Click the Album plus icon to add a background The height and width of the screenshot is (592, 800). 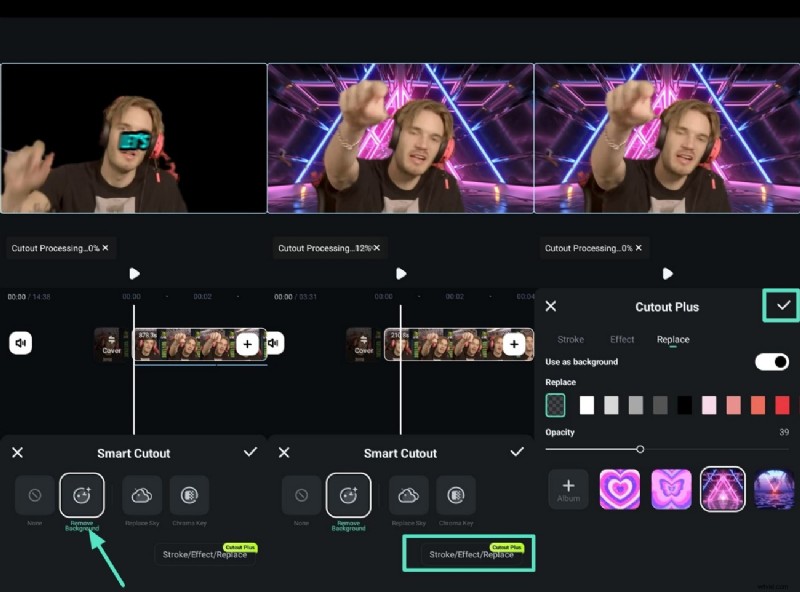click(568, 489)
